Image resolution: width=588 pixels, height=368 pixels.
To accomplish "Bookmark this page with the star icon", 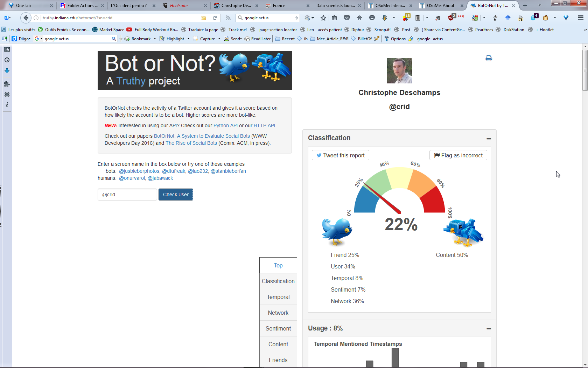I will tap(323, 18).
